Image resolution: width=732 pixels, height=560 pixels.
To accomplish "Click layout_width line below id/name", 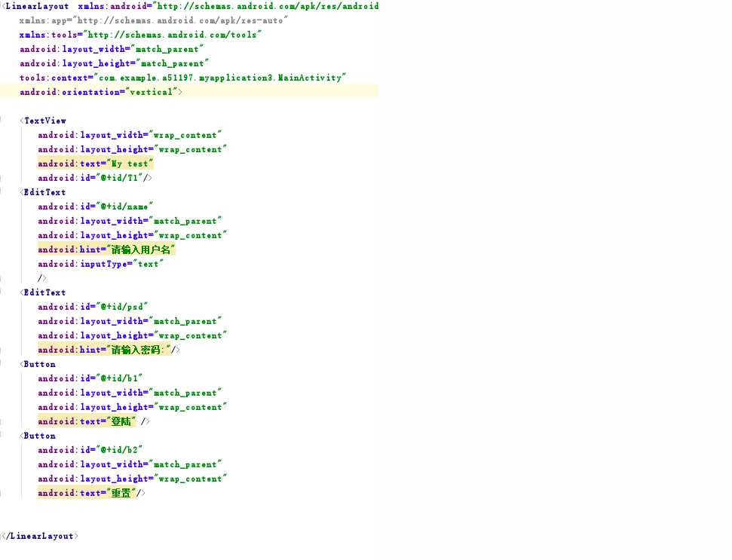I will (130, 221).
